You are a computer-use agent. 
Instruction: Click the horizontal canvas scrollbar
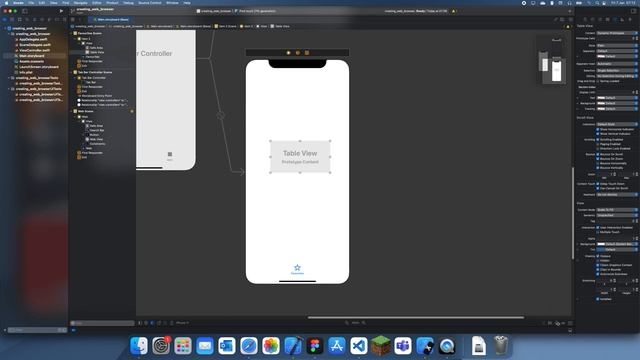pos(416,317)
